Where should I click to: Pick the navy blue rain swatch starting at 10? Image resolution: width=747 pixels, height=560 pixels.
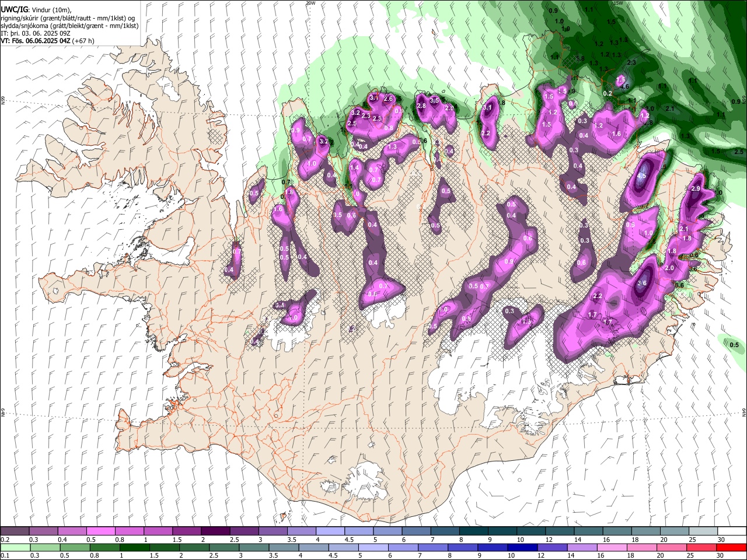click(522, 548)
